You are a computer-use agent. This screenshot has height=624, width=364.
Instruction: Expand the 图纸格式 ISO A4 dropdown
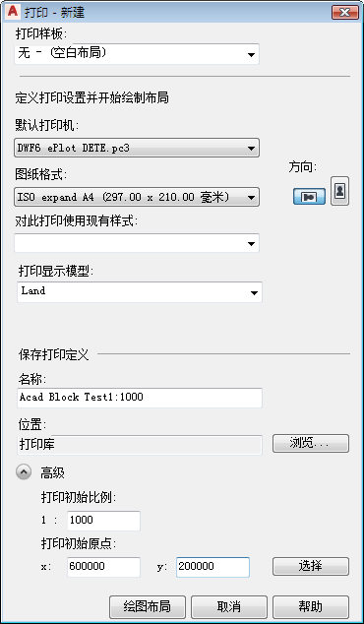[137, 197]
